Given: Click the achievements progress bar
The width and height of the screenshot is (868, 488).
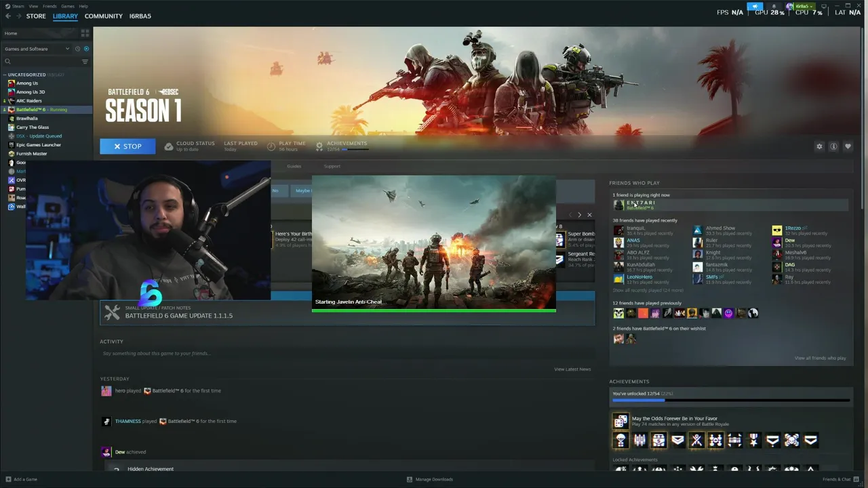Looking at the screenshot, I should click(731, 401).
